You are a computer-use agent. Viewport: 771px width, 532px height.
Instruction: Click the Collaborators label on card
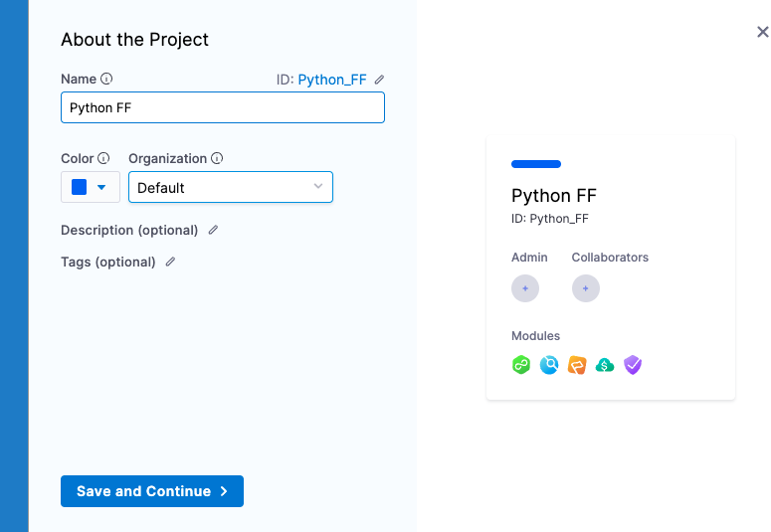pos(610,258)
